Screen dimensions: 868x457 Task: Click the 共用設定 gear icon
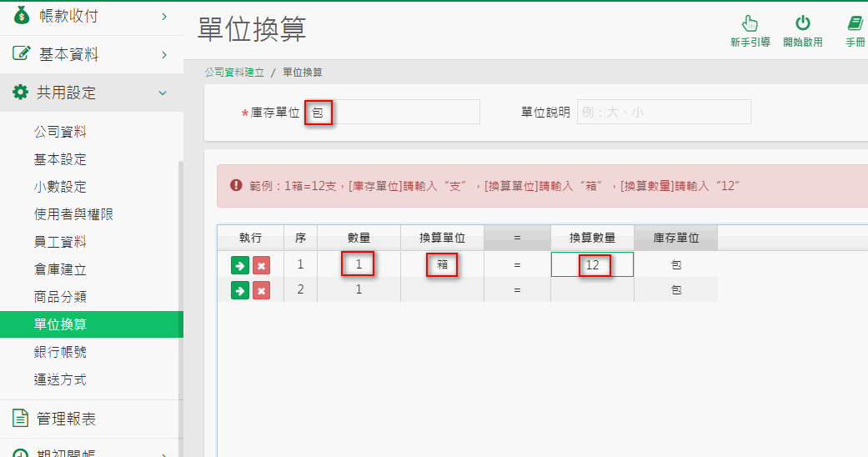[21, 92]
